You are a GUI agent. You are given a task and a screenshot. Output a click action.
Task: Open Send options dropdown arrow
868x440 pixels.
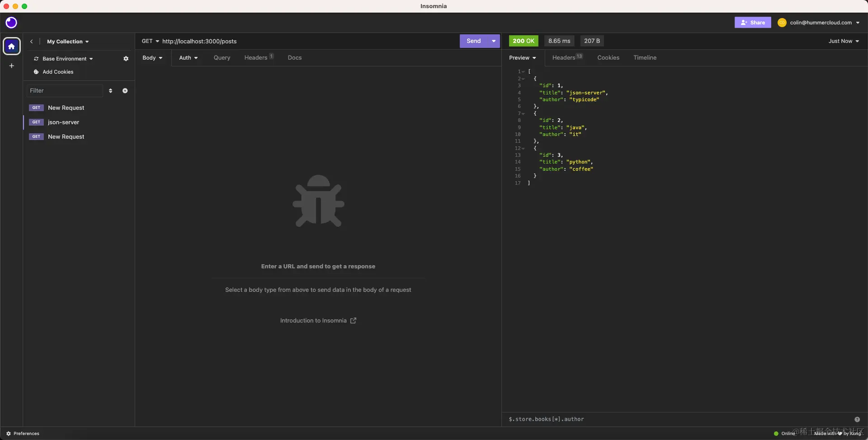(x=494, y=41)
